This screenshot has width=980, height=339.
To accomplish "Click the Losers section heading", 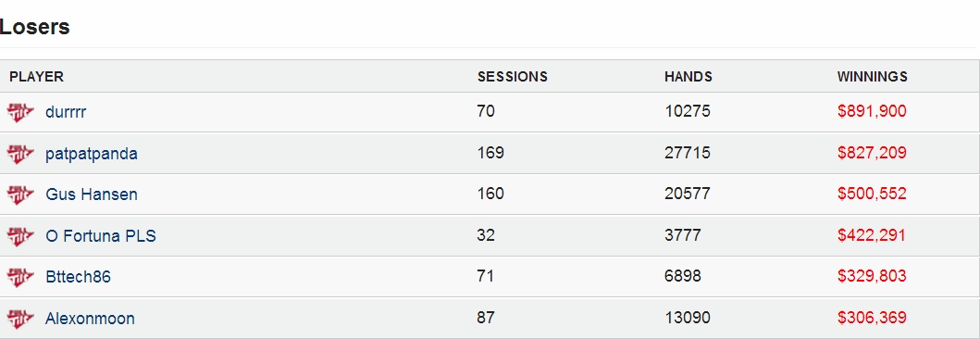I will coord(34,27).
